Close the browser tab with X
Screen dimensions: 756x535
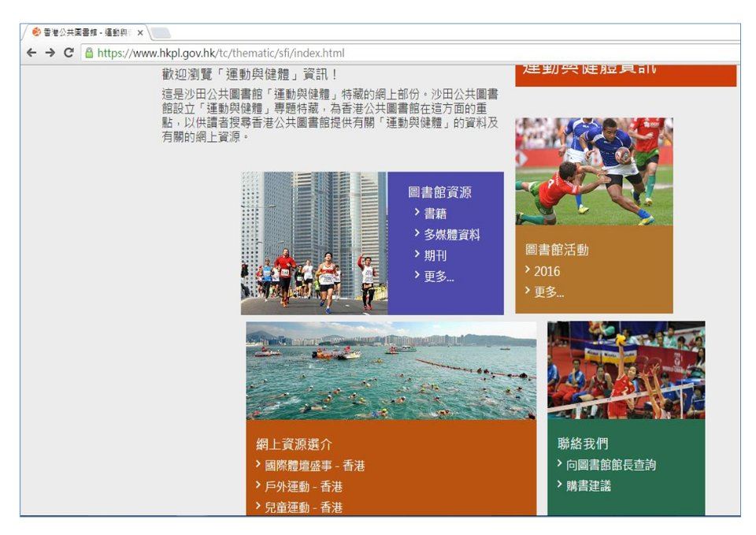140,32
